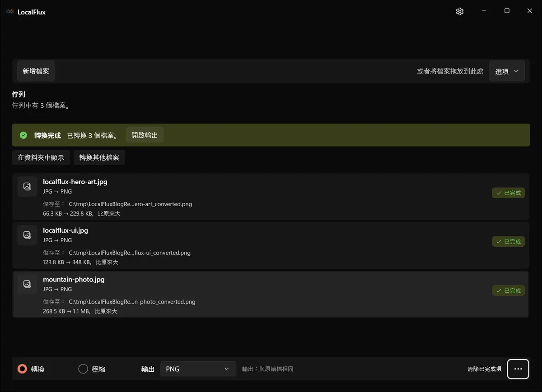The width and height of the screenshot is (542, 392).
Task: Click image icon for localflux-ui.jpg
Action: click(27, 235)
